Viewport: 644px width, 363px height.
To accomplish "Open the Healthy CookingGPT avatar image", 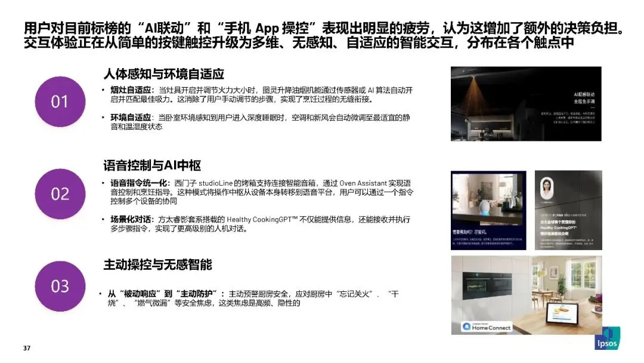I will tap(568, 210).
